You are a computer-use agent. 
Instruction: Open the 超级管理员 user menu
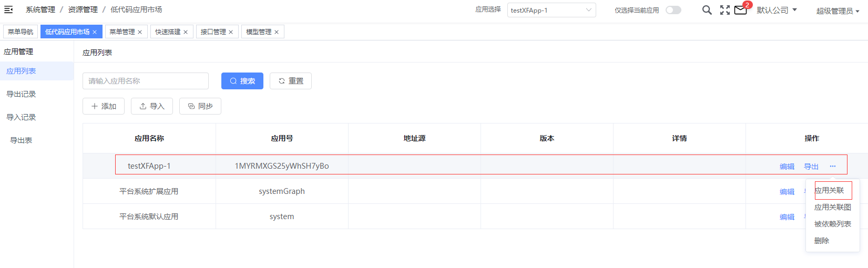point(838,11)
